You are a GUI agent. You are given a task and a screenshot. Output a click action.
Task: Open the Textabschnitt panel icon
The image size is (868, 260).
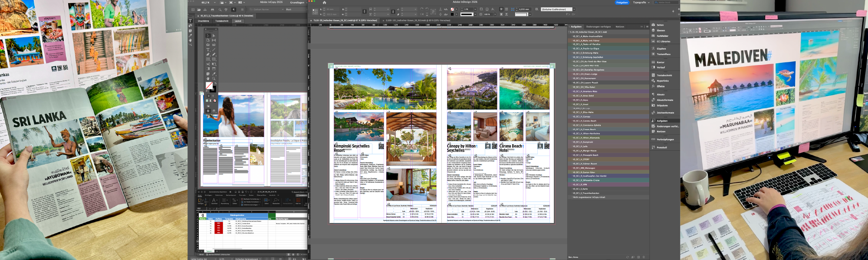(653, 75)
